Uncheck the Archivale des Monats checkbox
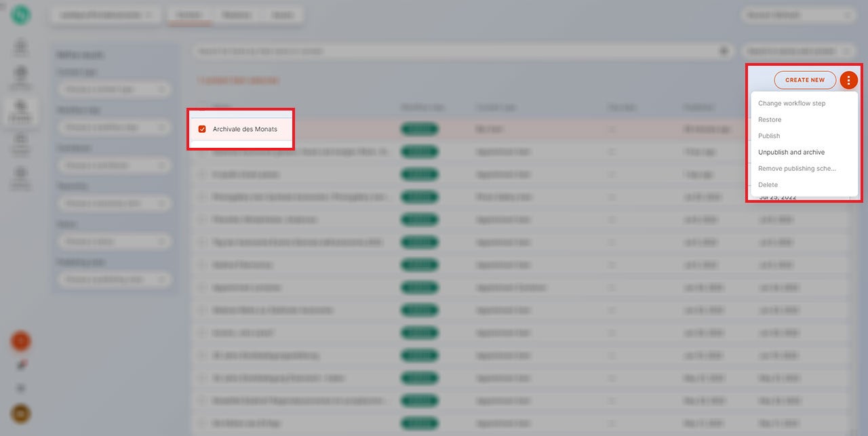This screenshot has height=436, width=868. click(x=202, y=129)
